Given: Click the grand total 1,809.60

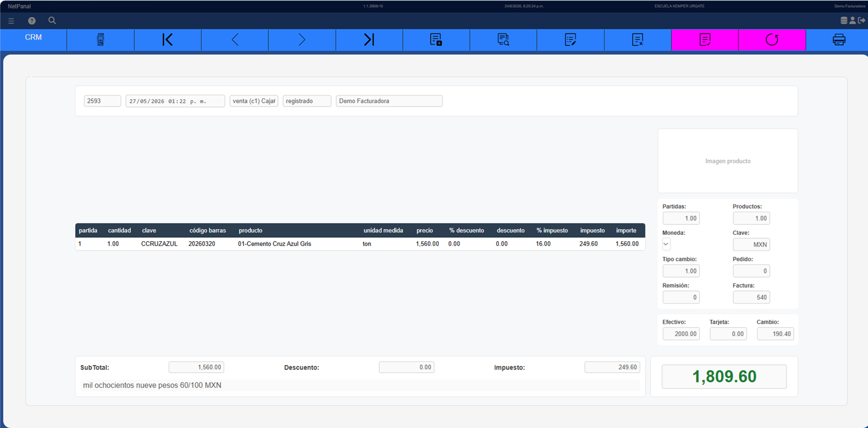Looking at the screenshot, I should coord(724,377).
